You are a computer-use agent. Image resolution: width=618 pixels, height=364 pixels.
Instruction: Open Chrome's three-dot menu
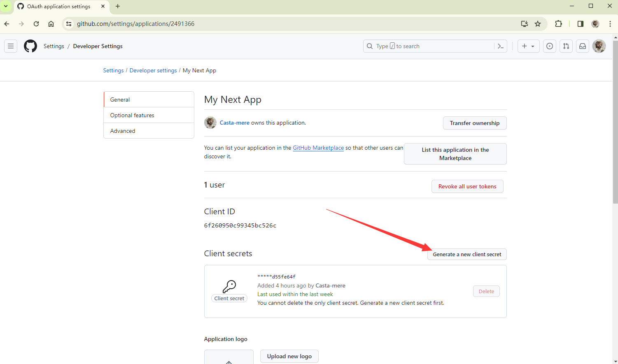[x=610, y=24]
